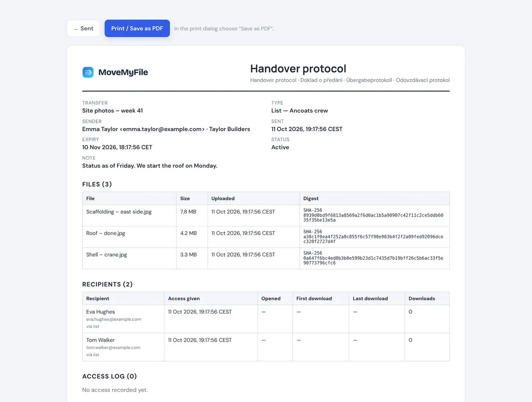Go back using the Sent button
Screen dimensions: 532x402
click(83, 28)
